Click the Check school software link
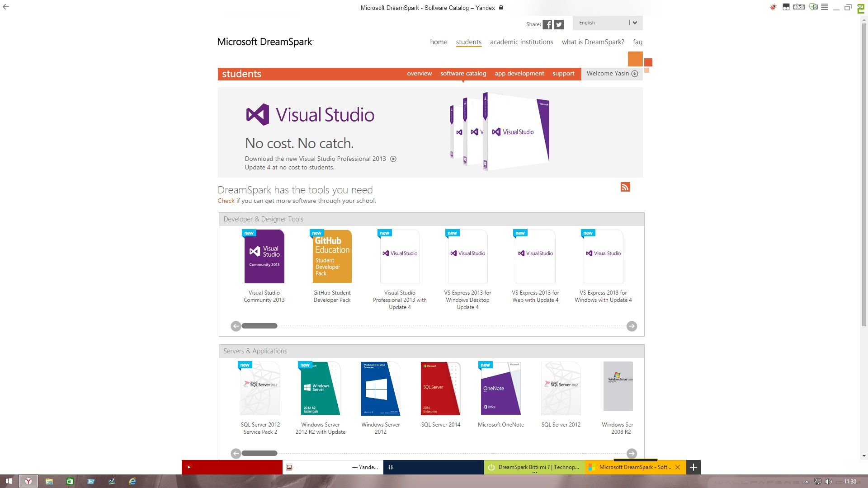The image size is (868, 488). coord(226,201)
